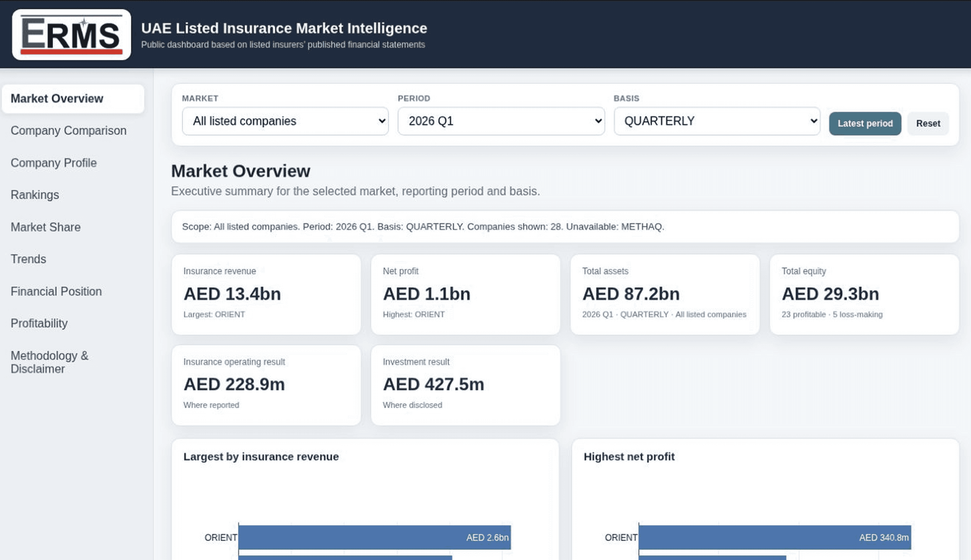Open Methodology & Disclaimer page
This screenshot has width=971, height=560.
(x=49, y=362)
